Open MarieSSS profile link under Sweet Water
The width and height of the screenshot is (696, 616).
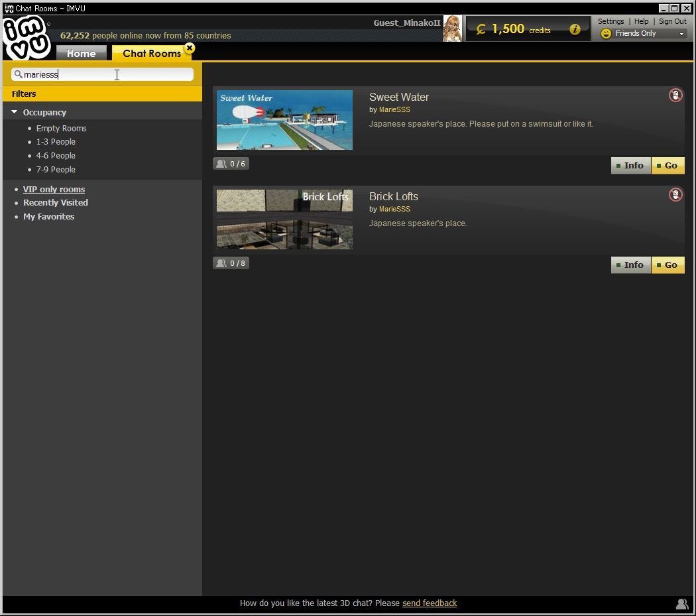pyautogui.click(x=394, y=109)
